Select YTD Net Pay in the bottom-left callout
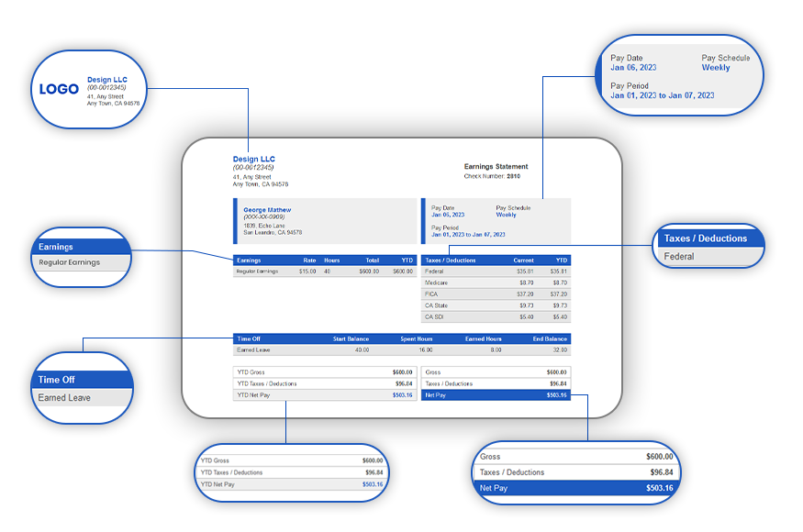 click(x=291, y=484)
